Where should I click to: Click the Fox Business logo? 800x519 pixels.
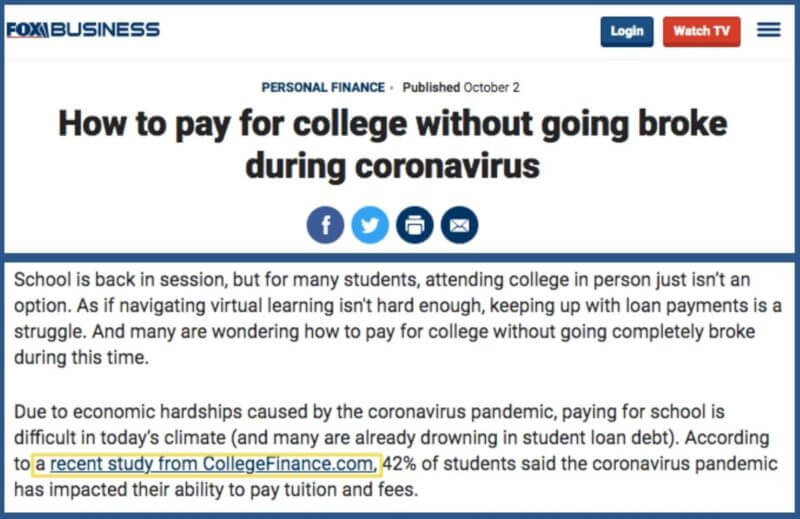[x=83, y=30]
